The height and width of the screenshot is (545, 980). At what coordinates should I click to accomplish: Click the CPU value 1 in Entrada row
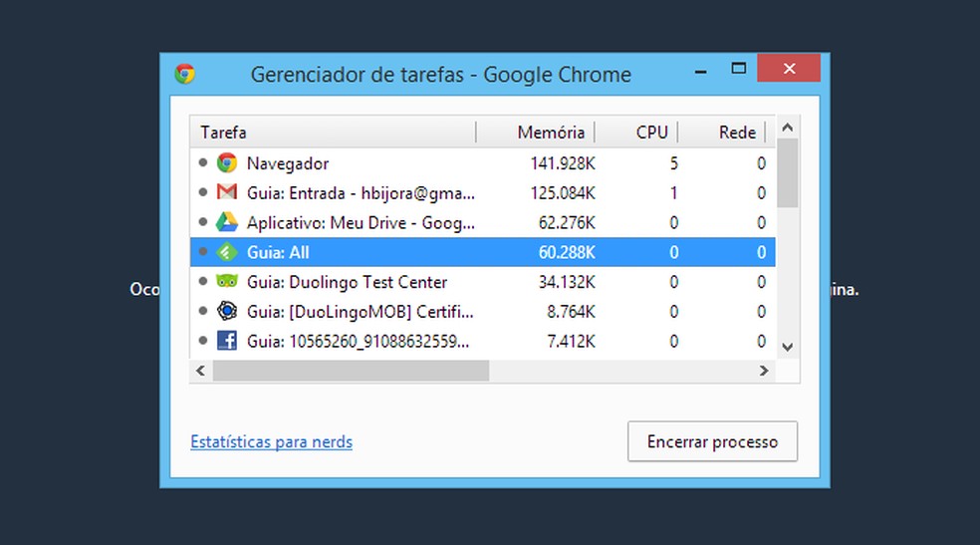click(x=673, y=192)
